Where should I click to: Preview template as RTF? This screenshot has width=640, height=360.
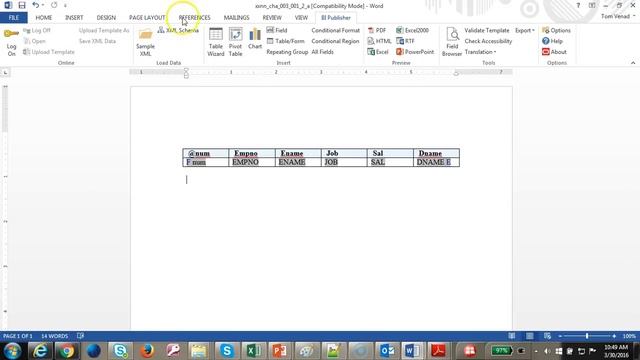pos(405,41)
